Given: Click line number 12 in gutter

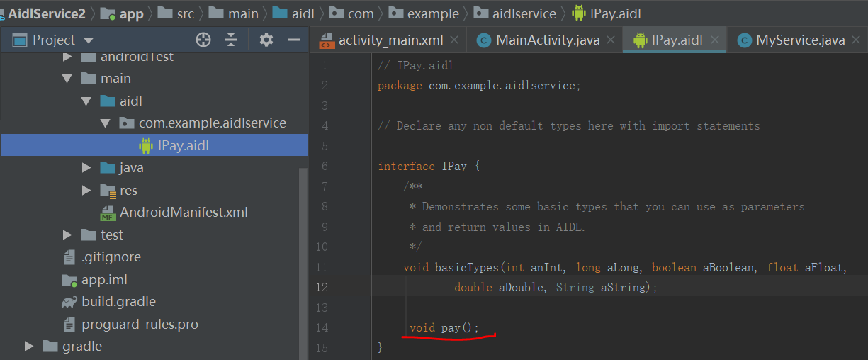Looking at the screenshot, I should 322,287.
